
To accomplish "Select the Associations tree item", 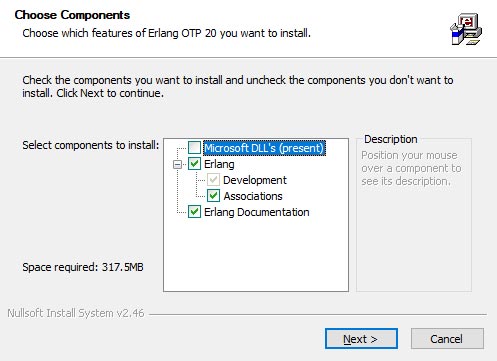I will [x=253, y=196].
